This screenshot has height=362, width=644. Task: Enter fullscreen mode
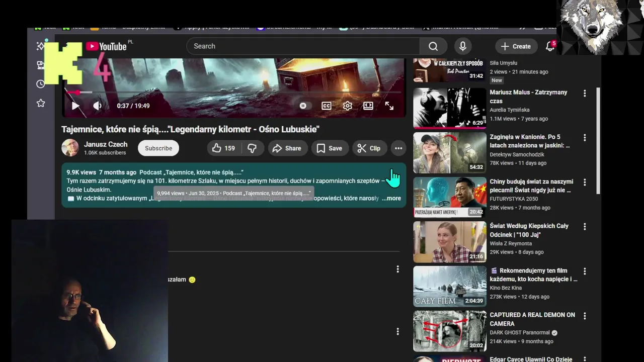389,106
